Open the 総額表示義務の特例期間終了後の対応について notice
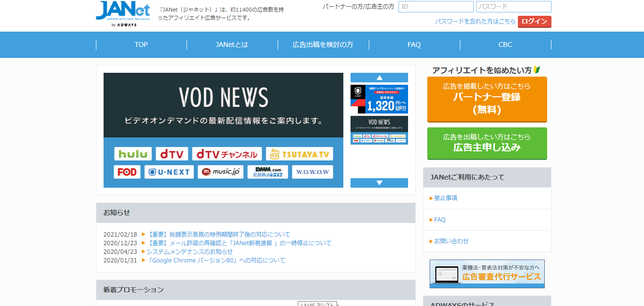The image size is (644, 306). (x=218, y=234)
